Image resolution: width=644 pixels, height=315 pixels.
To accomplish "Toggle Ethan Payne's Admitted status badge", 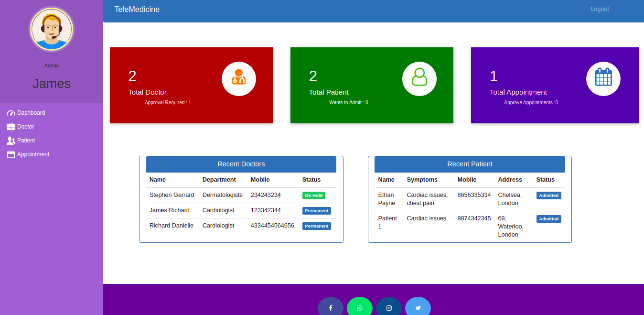I will coord(548,195).
